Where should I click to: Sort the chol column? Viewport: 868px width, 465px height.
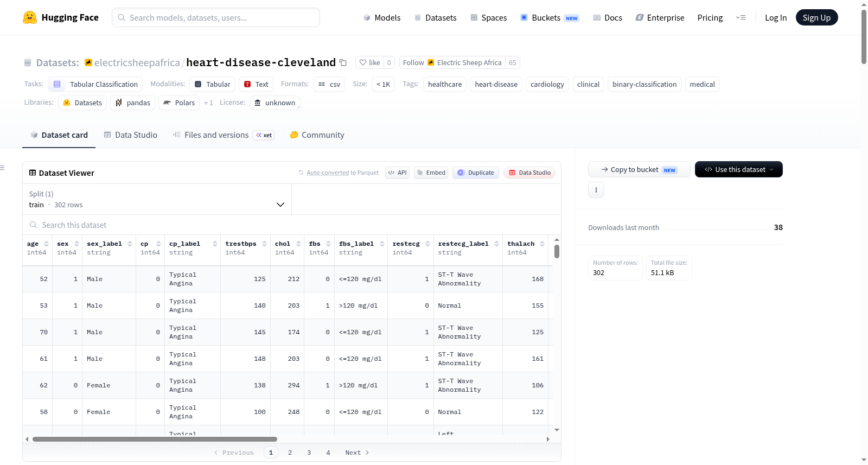[x=298, y=244]
